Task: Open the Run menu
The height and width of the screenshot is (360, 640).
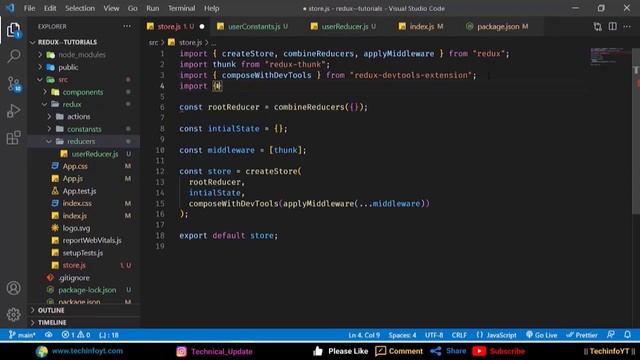Action: [153, 8]
